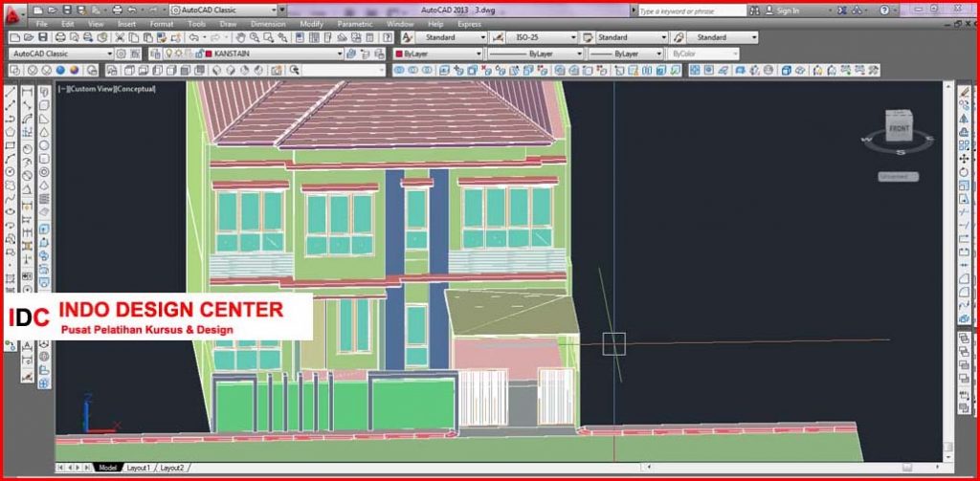
Task: Open the Parametric menu
Action: point(355,24)
